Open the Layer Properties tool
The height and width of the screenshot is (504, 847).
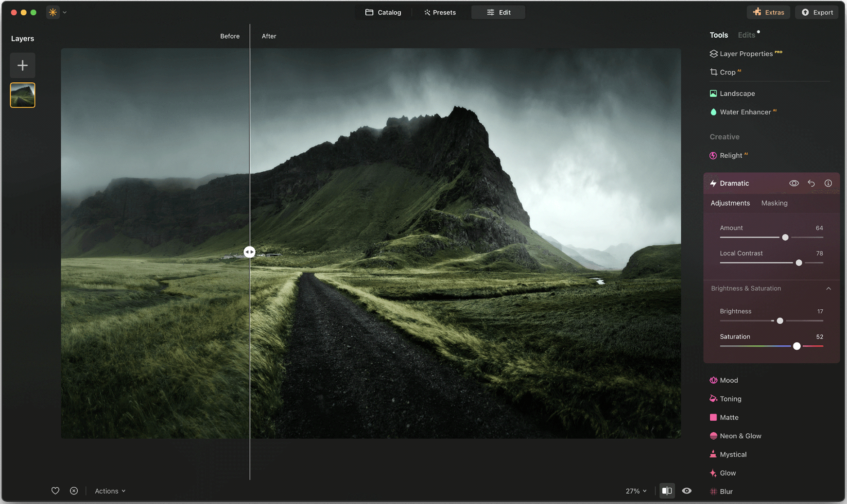coord(746,54)
